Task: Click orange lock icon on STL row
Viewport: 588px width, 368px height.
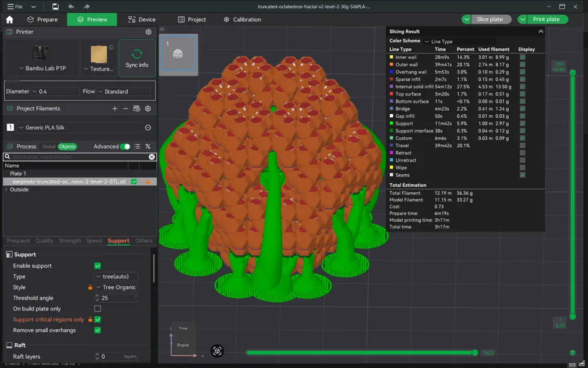Action: click(148, 182)
